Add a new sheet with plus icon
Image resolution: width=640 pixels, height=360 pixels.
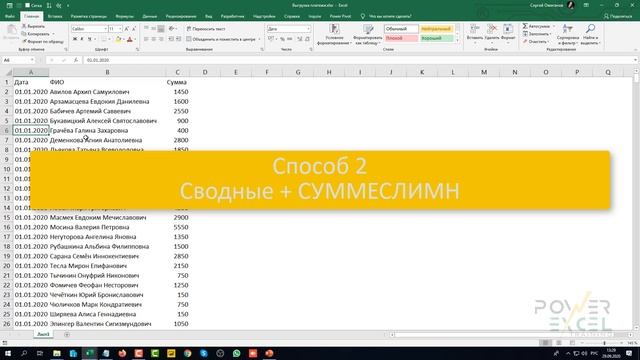point(67,334)
